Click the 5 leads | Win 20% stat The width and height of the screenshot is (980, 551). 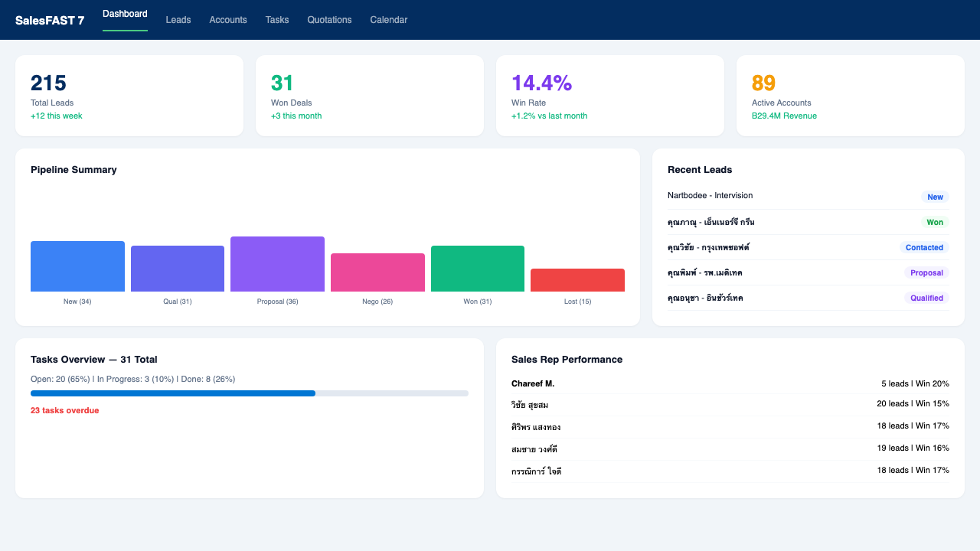(915, 383)
